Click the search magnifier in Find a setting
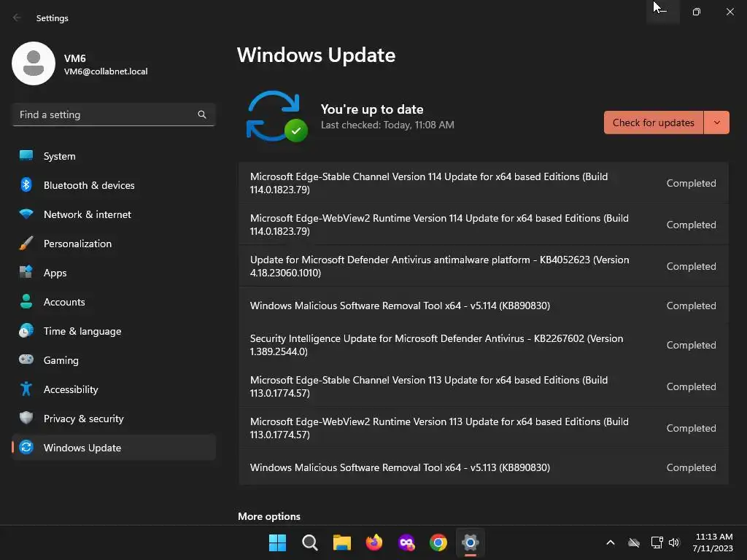747x560 pixels. [x=202, y=114]
